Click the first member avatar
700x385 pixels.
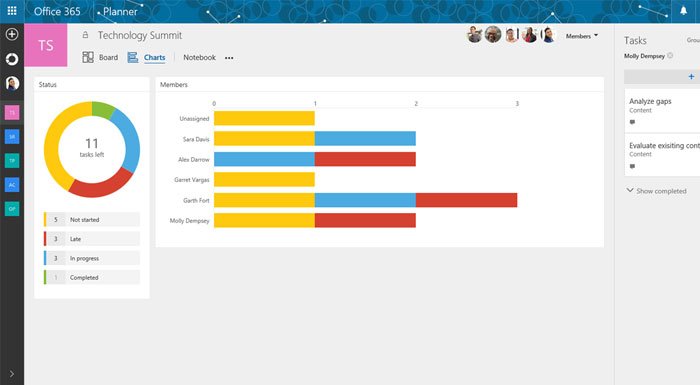point(475,35)
